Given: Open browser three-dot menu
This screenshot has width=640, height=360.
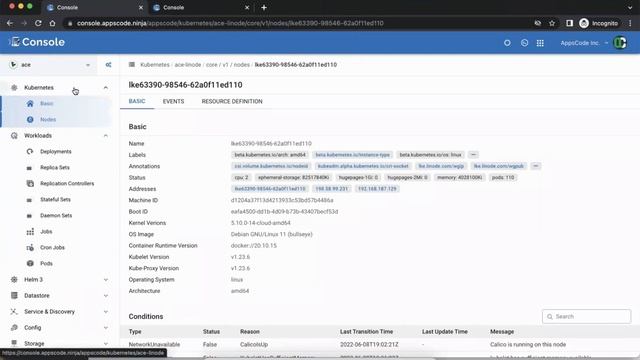Looking at the screenshot, I should pyautogui.click(x=630, y=23).
